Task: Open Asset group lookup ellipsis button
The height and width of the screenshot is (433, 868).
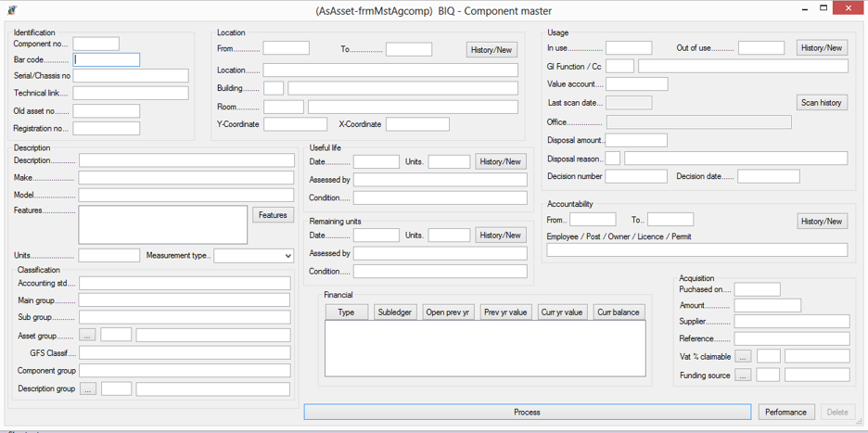Action: (88, 335)
